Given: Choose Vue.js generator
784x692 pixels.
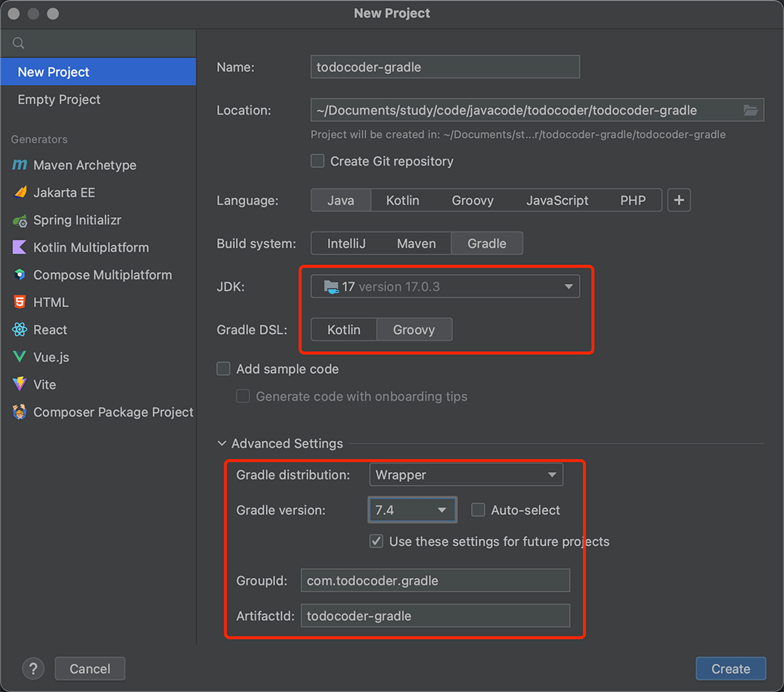Looking at the screenshot, I should coord(98,357).
